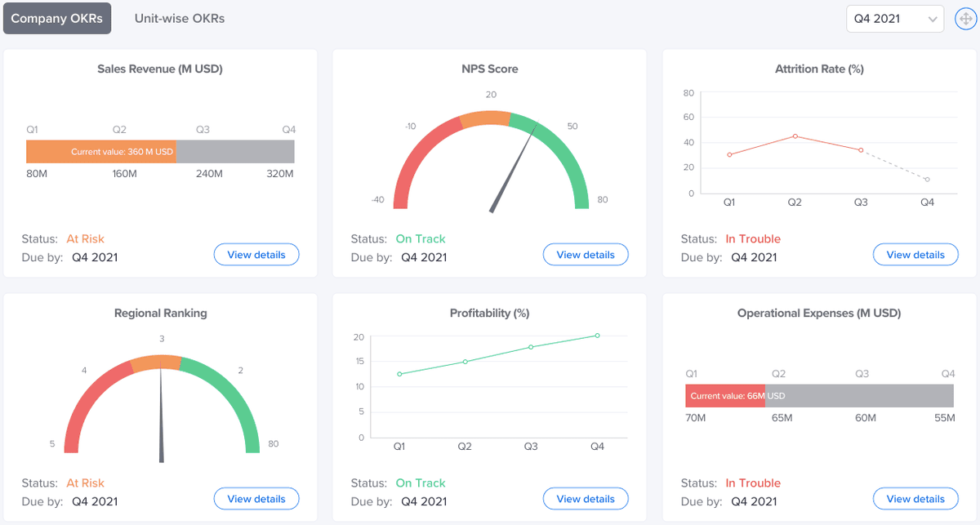
Task: Select the Q2 data point on Attrition chart
Action: coord(795,136)
